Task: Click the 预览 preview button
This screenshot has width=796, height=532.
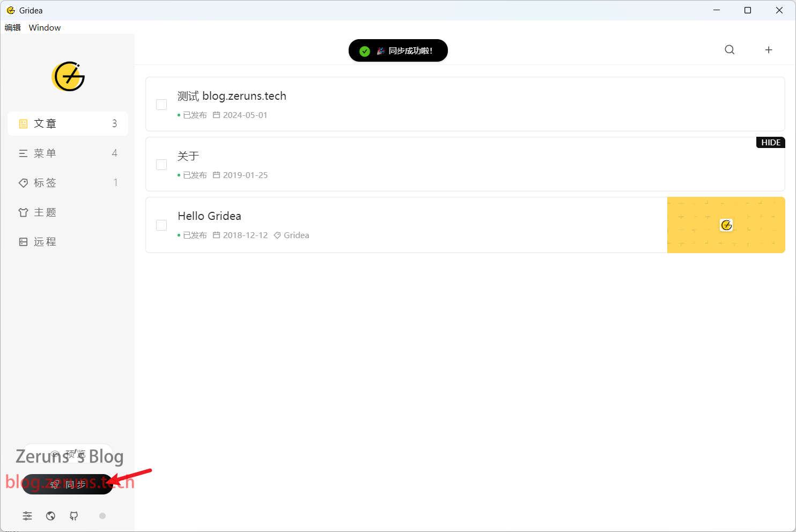Action: coord(68,454)
